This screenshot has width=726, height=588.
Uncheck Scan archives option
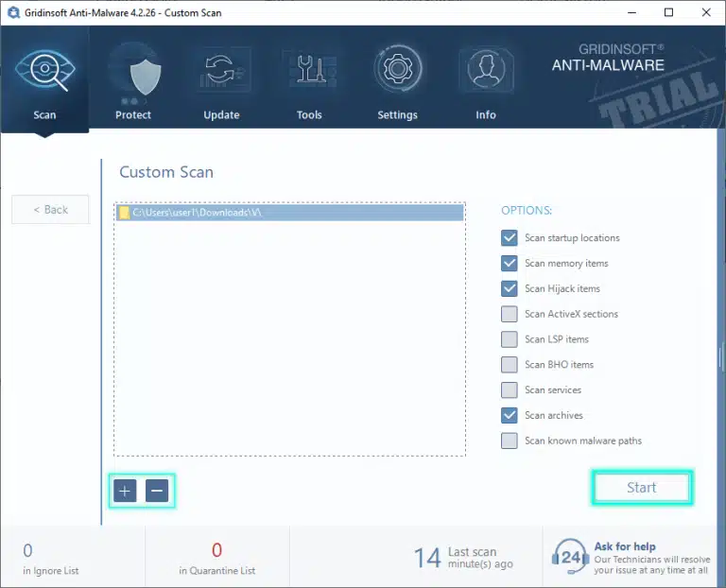tap(510, 415)
